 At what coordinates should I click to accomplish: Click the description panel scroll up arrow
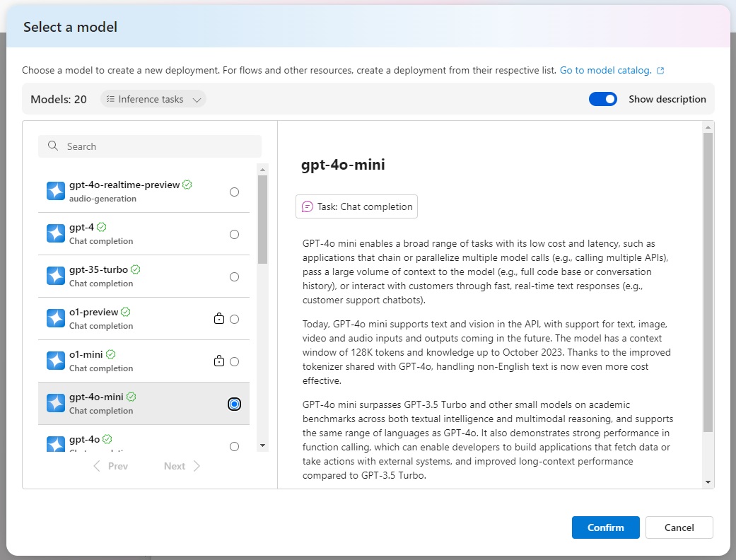pyautogui.click(x=708, y=128)
